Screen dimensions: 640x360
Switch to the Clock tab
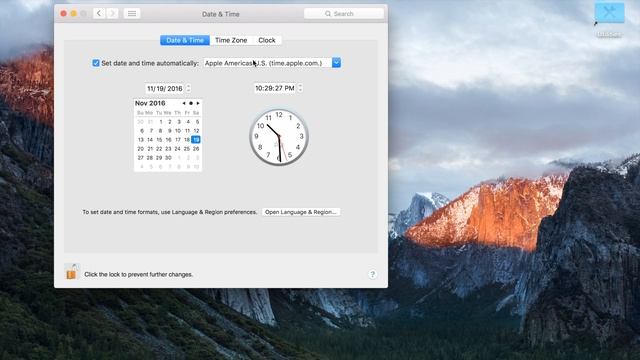267,40
